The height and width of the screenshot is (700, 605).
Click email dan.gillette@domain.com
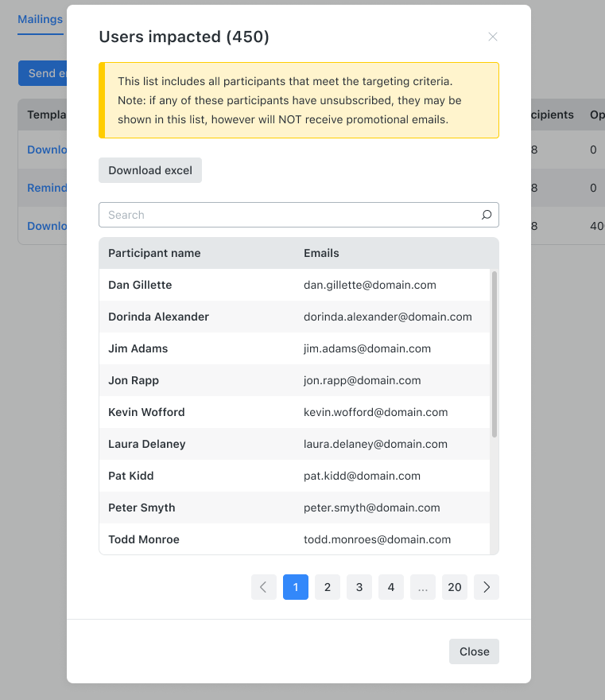tap(370, 285)
